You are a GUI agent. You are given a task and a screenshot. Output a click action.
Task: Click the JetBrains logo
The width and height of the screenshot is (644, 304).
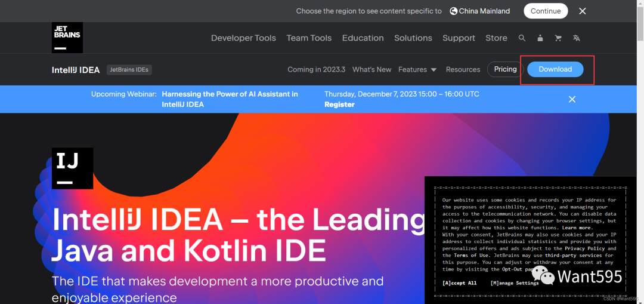click(67, 38)
